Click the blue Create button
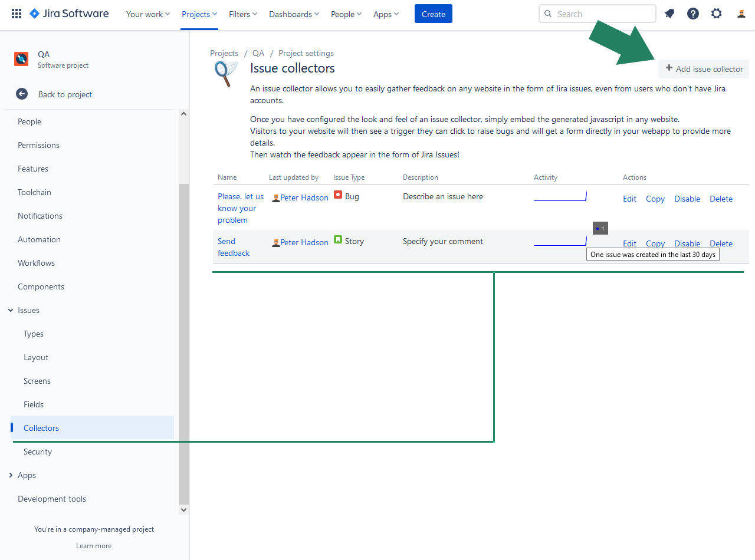Image resolution: width=755 pixels, height=560 pixels. pos(433,14)
